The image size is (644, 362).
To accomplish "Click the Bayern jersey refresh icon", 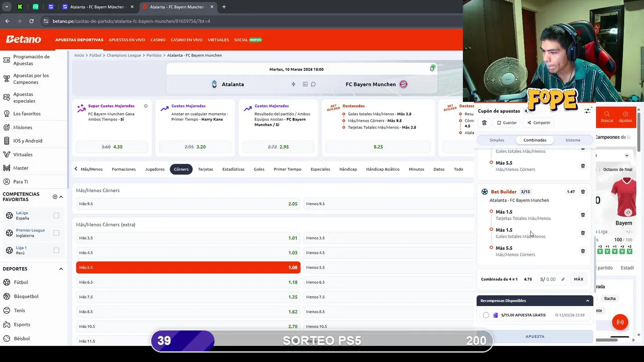I will point(628,212).
